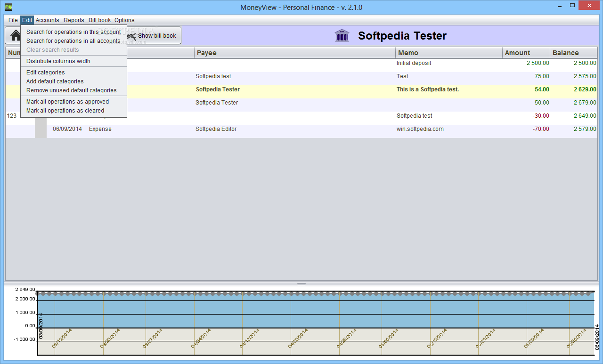The image size is (603, 364).
Task: Click memo 'This is a Softpedia test.'
Action: (x=428, y=89)
